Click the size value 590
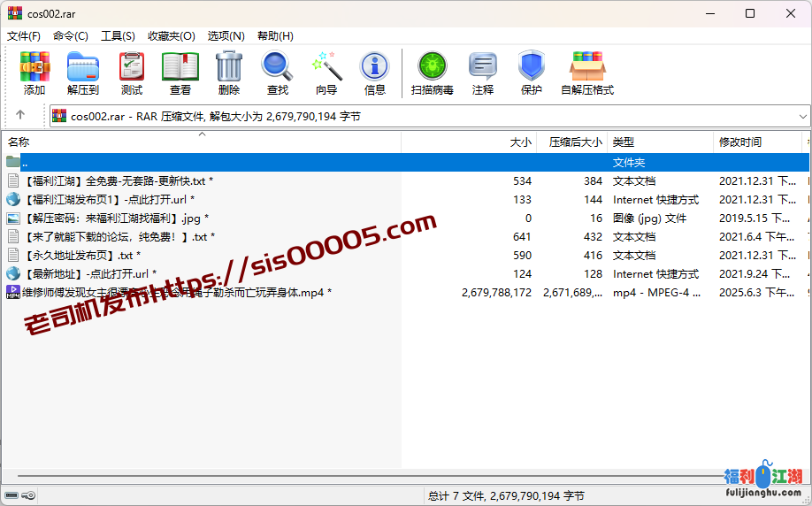 pyautogui.click(x=522, y=256)
